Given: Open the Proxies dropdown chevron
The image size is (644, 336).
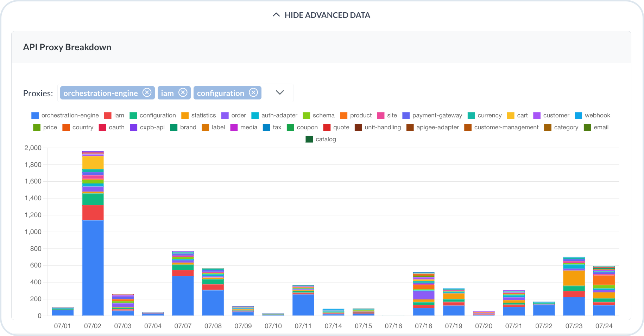Looking at the screenshot, I should (x=280, y=92).
